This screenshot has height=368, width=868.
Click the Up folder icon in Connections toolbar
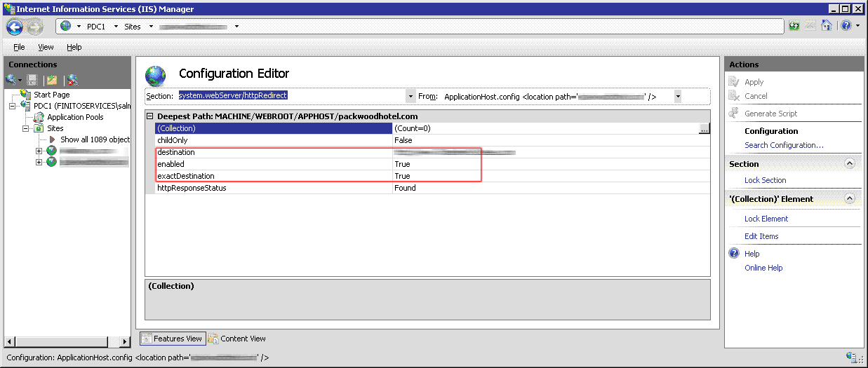pyautogui.click(x=51, y=80)
